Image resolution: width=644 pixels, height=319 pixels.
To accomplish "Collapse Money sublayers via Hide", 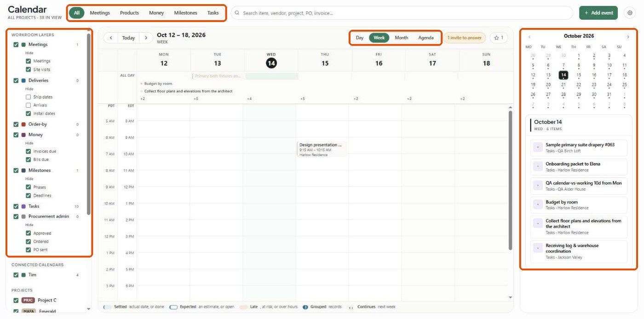I will pos(29,143).
